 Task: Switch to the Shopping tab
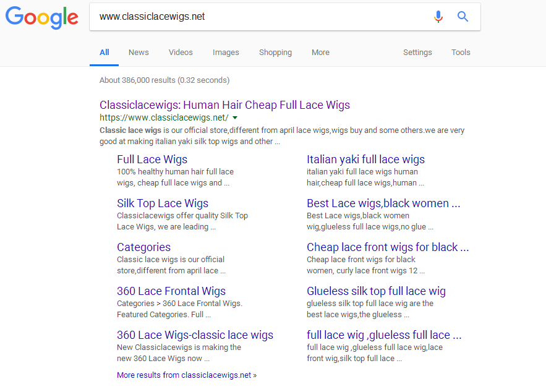pyautogui.click(x=275, y=52)
